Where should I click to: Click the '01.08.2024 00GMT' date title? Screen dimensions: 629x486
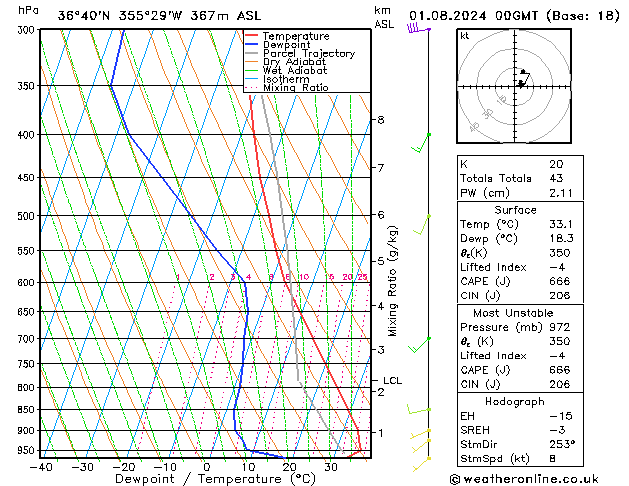click(x=473, y=16)
